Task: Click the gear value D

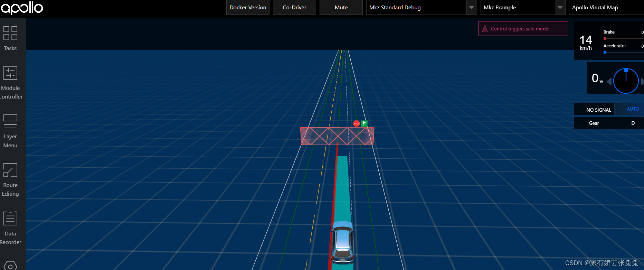Action: pyautogui.click(x=633, y=123)
